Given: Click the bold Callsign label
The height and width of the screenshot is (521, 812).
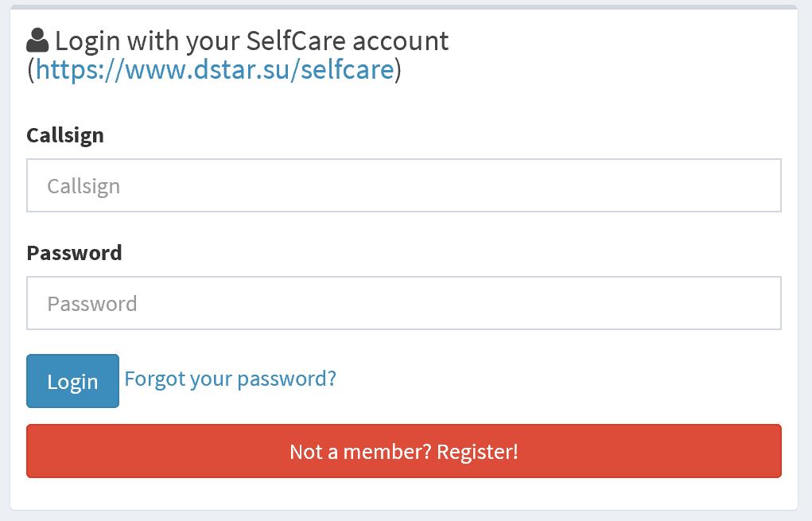Looking at the screenshot, I should pyautogui.click(x=65, y=136).
